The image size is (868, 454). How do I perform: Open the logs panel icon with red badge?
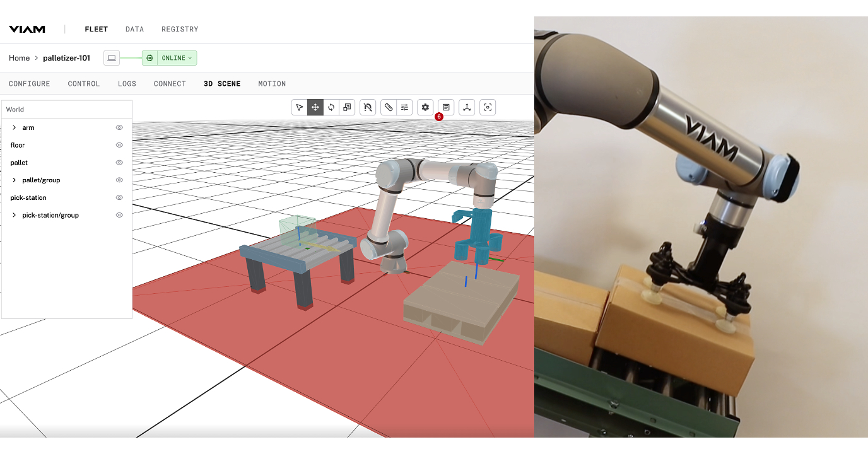coord(446,107)
